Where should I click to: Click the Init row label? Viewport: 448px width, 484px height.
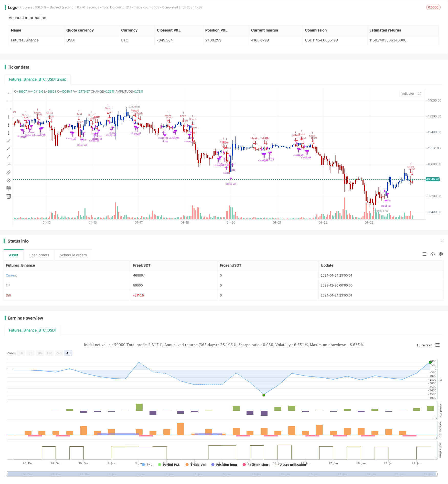[8, 285]
